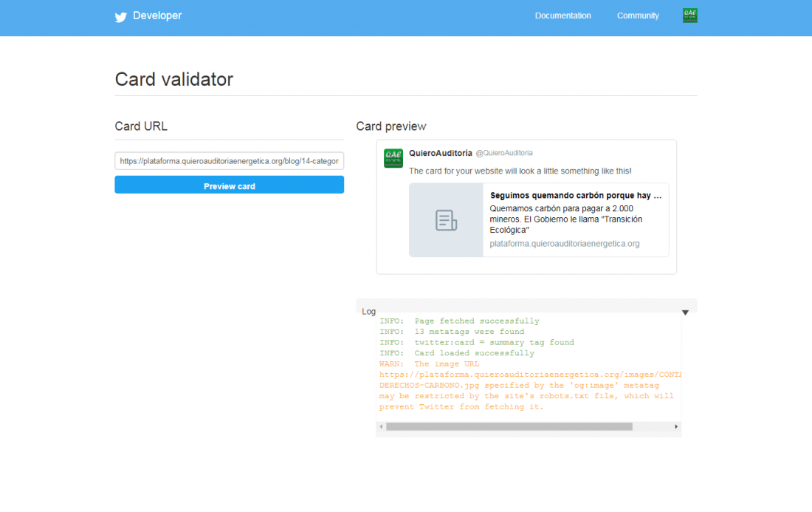Open the Documentation menu
Image resolution: width=812 pixels, height=512 pixels.
click(x=563, y=16)
